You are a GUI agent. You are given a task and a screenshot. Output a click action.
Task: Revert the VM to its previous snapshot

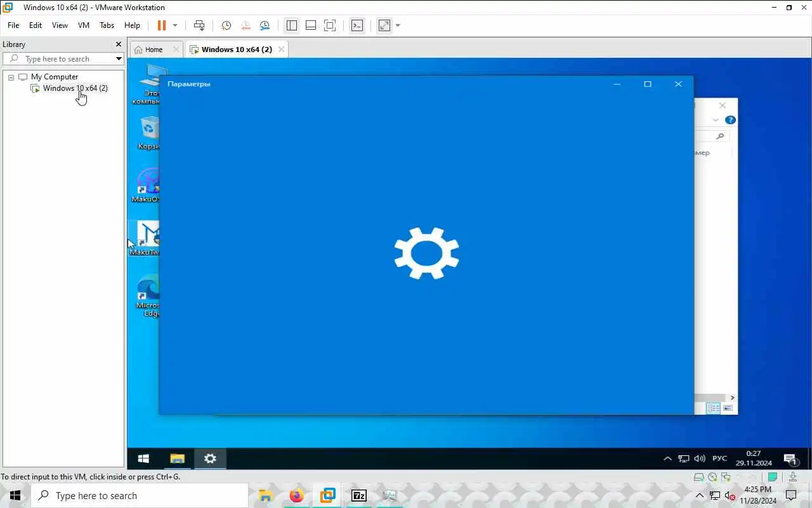coord(246,25)
